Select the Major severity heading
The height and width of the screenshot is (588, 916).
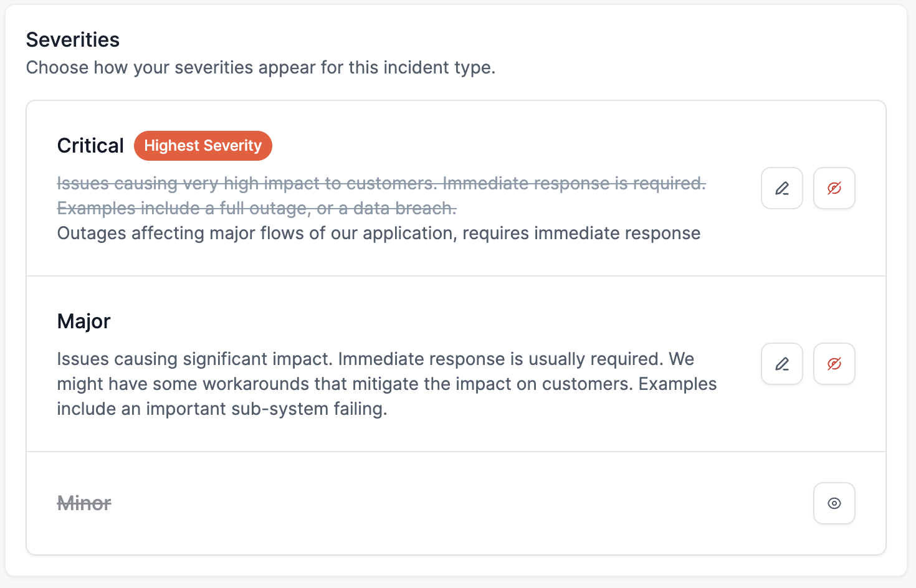click(83, 321)
